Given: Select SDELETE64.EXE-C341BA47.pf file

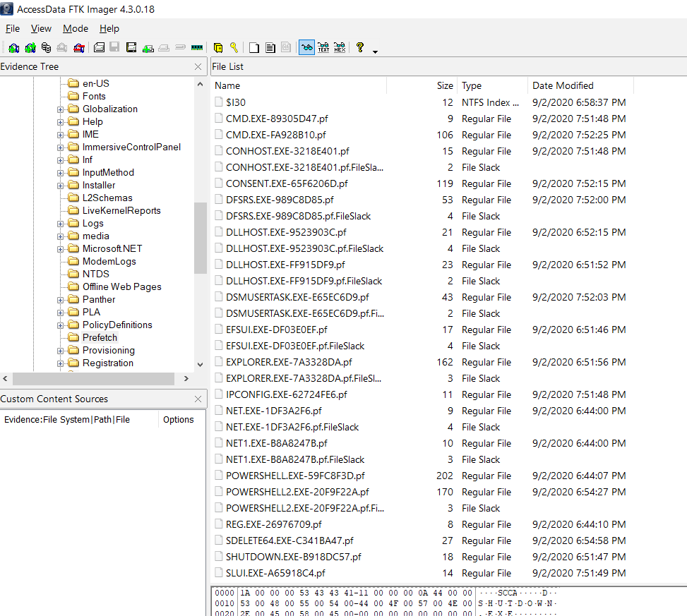Looking at the screenshot, I should (x=289, y=540).
